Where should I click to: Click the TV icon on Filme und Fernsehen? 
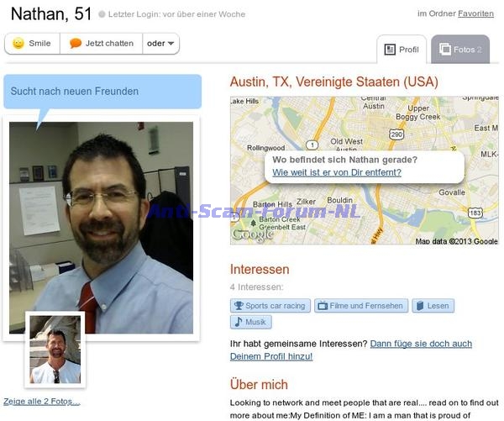point(323,306)
